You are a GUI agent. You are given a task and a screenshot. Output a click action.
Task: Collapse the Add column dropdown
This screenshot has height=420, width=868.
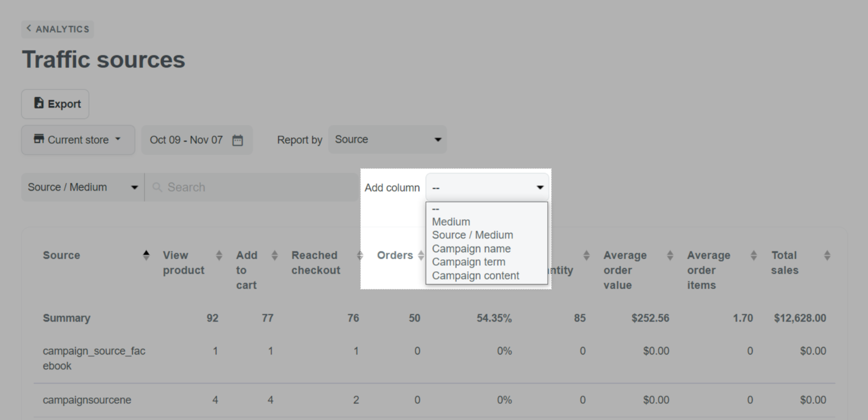(x=487, y=188)
